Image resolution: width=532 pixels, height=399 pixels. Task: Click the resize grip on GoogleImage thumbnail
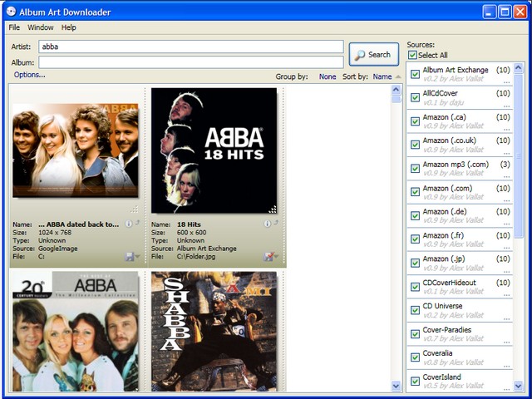(x=135, y=209)
